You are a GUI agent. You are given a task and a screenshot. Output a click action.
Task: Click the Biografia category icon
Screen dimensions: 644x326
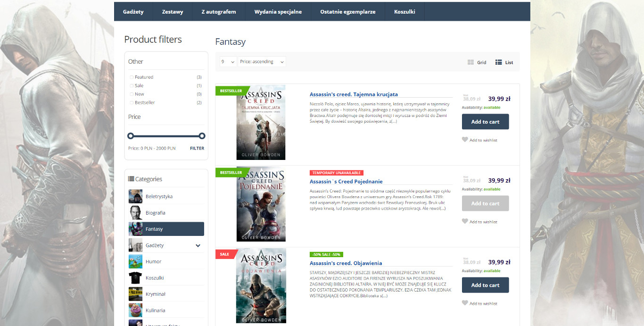pyautogui.click(x=135, y=213)
